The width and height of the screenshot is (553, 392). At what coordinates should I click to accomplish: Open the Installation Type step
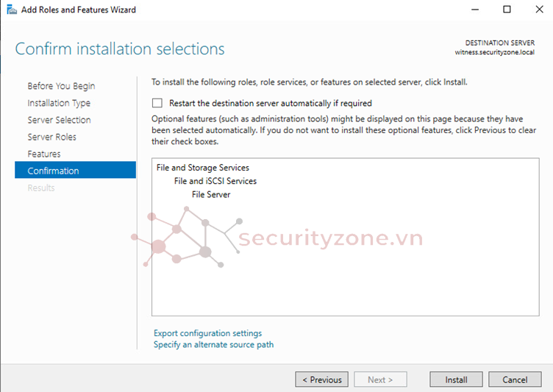click(x=59, y=103)
